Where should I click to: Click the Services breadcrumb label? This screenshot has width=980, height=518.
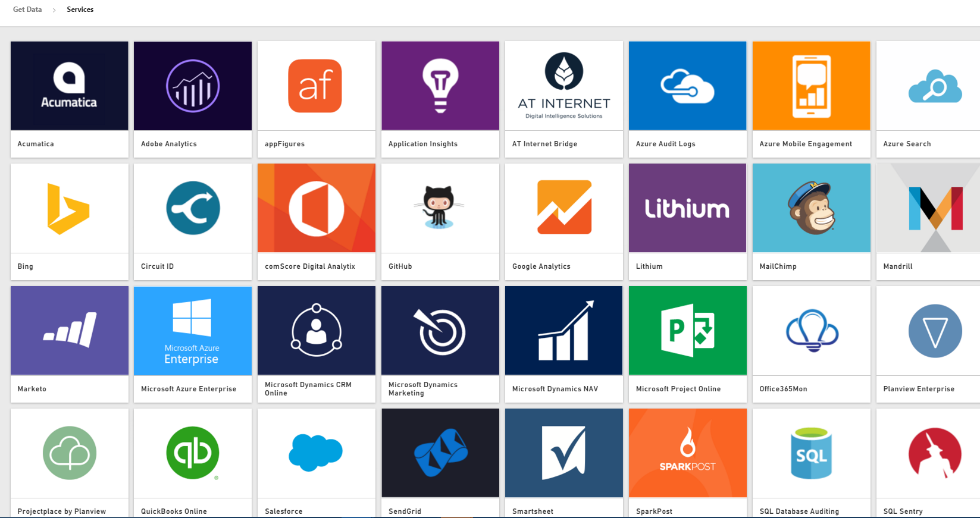coord(80,10)
